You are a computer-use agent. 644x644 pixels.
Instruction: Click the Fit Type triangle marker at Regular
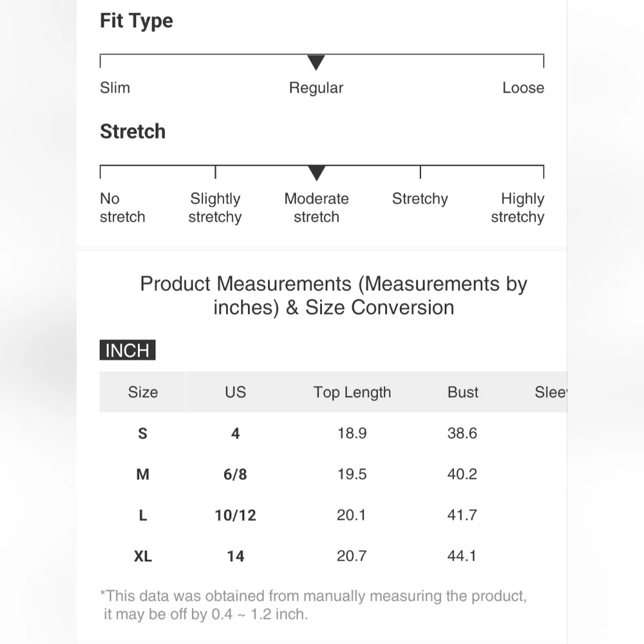[x=316, y=62]
